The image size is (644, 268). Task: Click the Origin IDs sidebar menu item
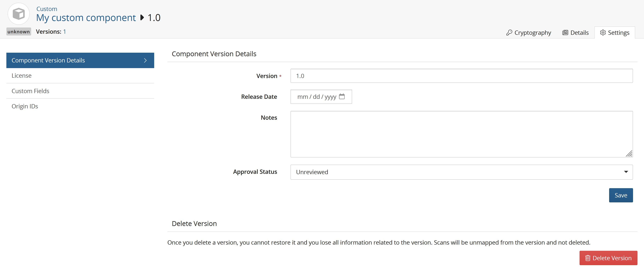[x=25, y=106]
